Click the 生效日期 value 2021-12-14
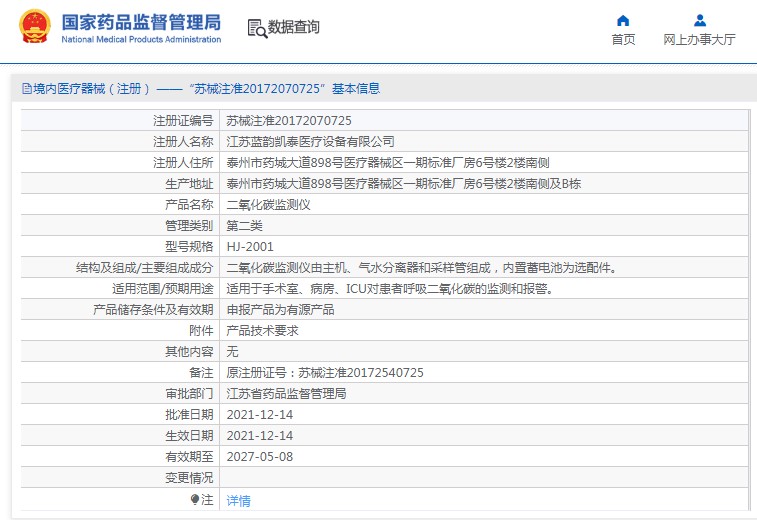 click(260, 436)
